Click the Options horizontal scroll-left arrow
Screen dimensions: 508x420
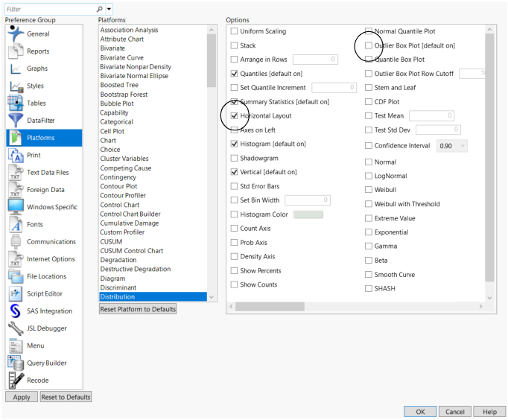(232, 306)
